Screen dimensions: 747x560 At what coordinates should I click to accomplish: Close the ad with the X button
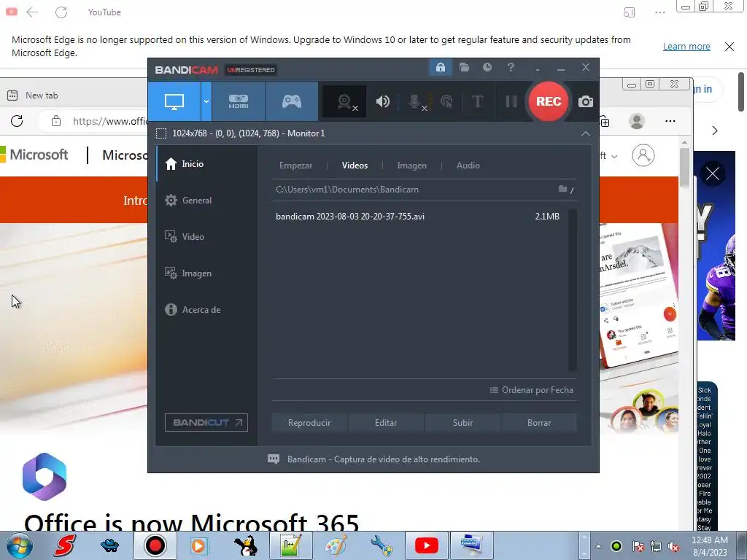[713, 174]
